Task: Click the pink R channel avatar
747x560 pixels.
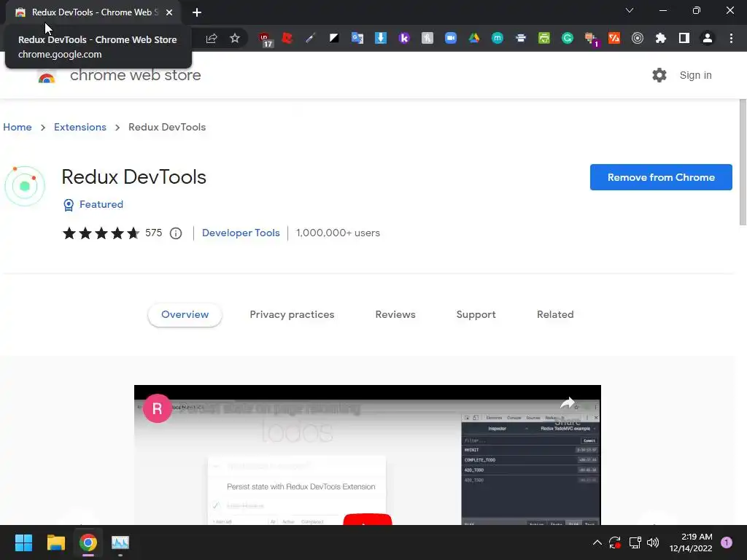Action: click(158, 408)
